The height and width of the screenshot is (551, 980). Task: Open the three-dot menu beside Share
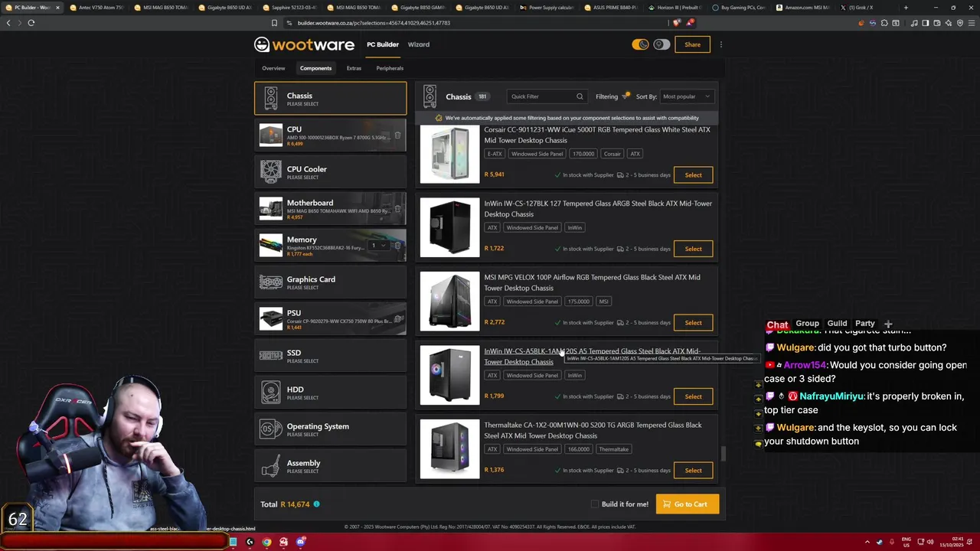[x=720, y=44]
